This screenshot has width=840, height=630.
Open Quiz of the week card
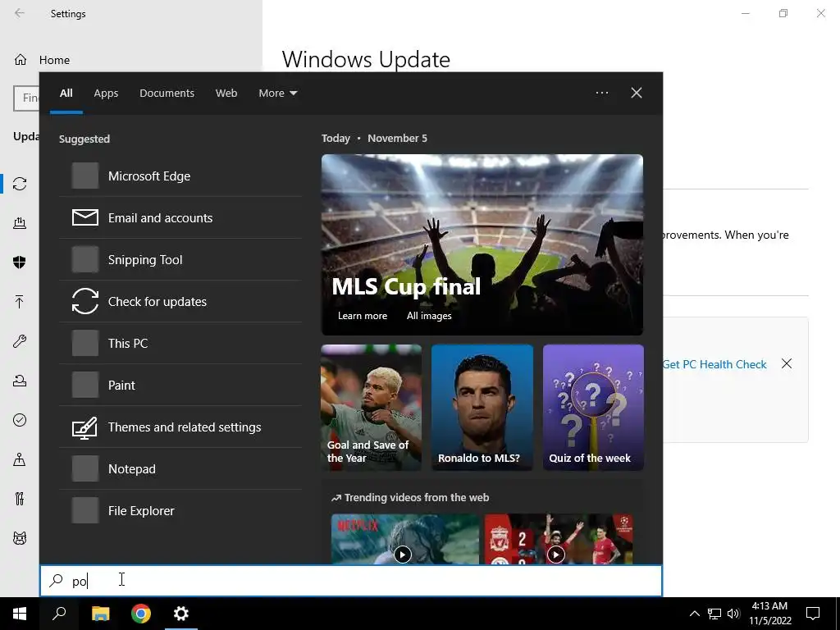[593, 408]
